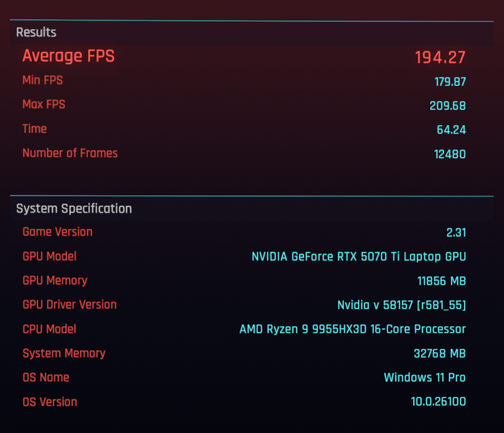Click the System Specification header
This screenshot has width=504, height=433.
click(74, 209)
